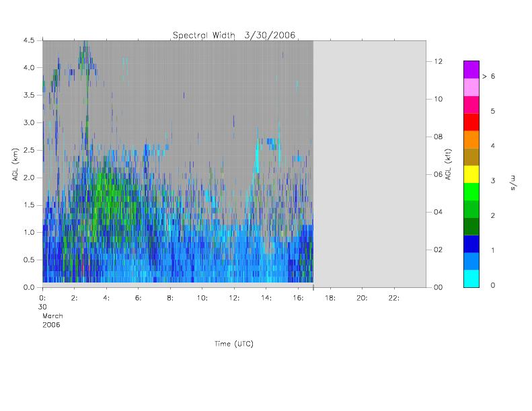
Task: Select the '06' tick on the kft axis
Action: [439, 174]
